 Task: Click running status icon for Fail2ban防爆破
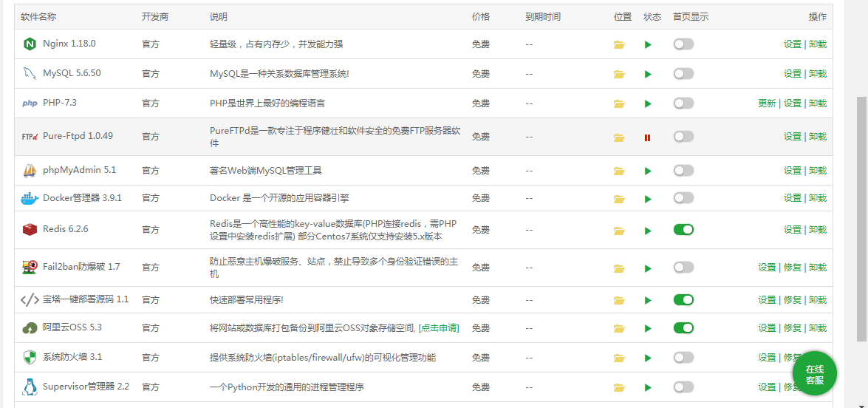click(648, 268)
